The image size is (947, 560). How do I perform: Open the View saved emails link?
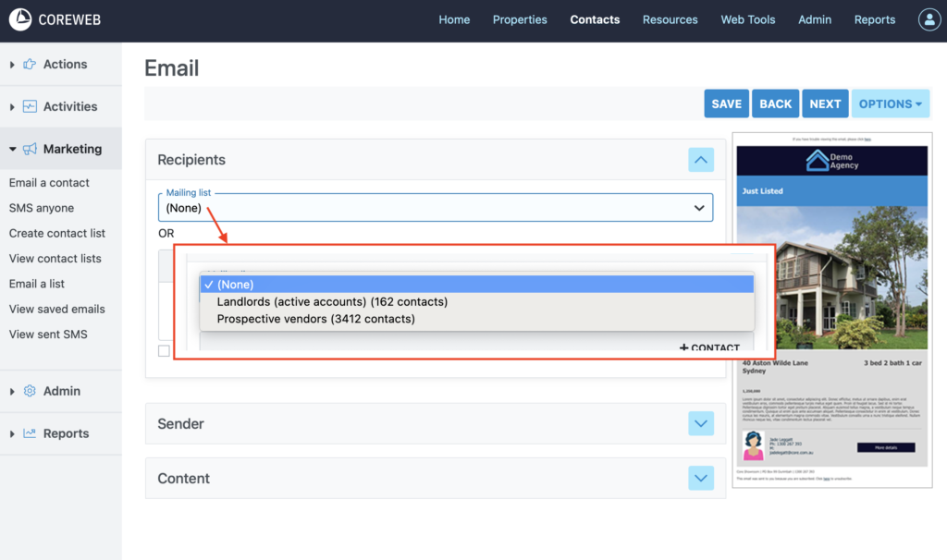[x=57, y=310]
